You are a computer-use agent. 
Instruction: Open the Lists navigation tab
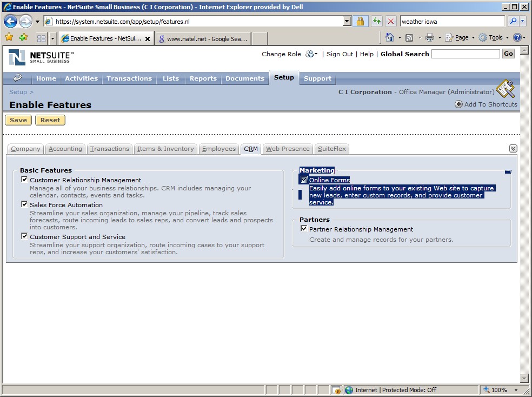[171, 78]
